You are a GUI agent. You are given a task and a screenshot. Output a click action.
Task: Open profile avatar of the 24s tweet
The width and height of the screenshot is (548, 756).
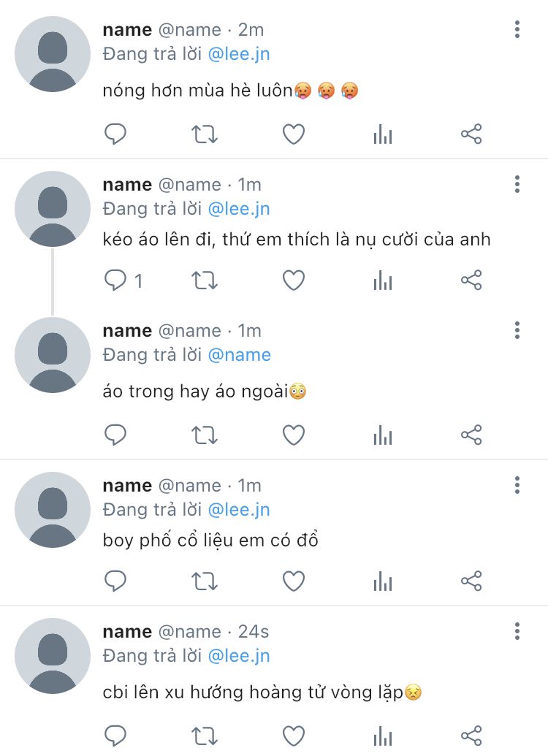pos(53,656)
